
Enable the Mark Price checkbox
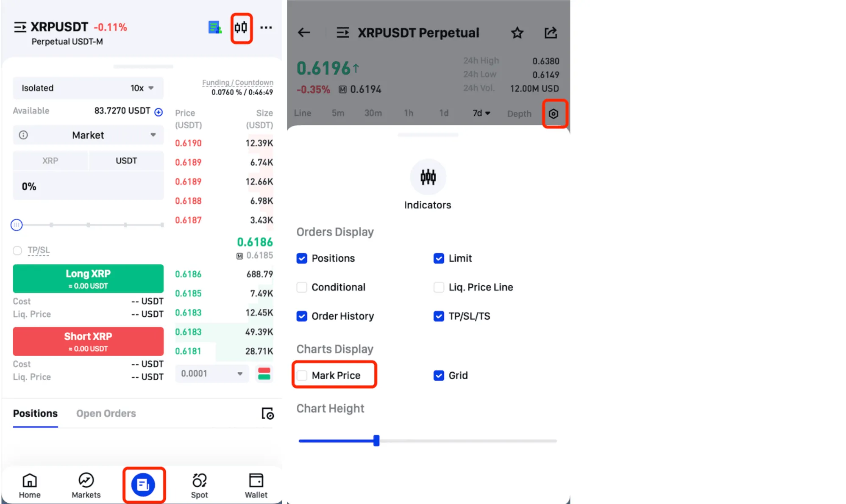click(x=302, y=375)
